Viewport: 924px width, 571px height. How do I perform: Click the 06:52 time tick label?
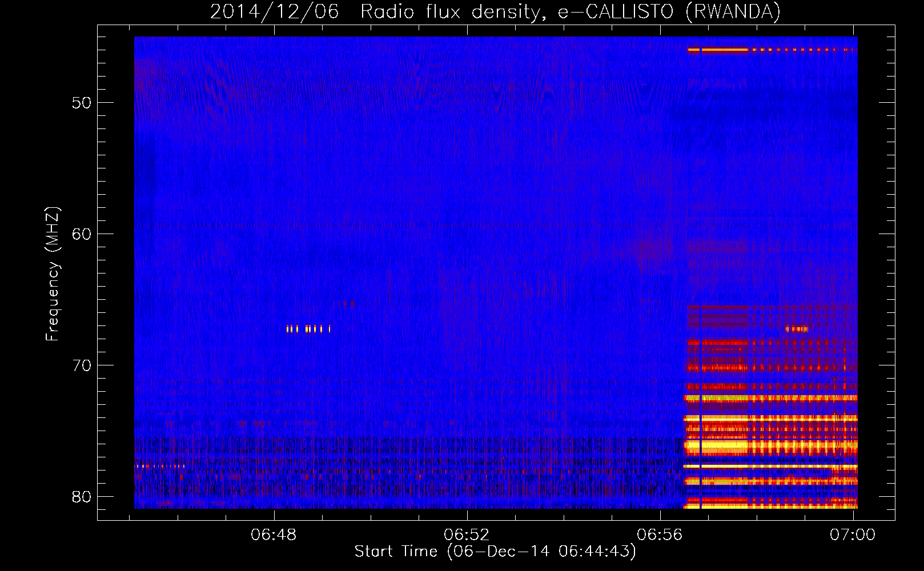pos(467,535)
